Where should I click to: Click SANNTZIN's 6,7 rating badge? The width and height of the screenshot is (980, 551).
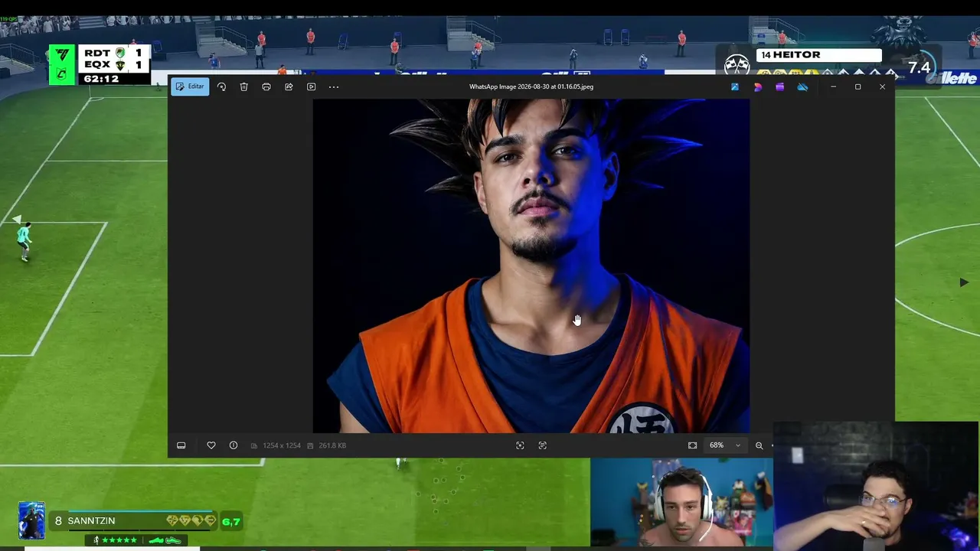click(230, 522)
